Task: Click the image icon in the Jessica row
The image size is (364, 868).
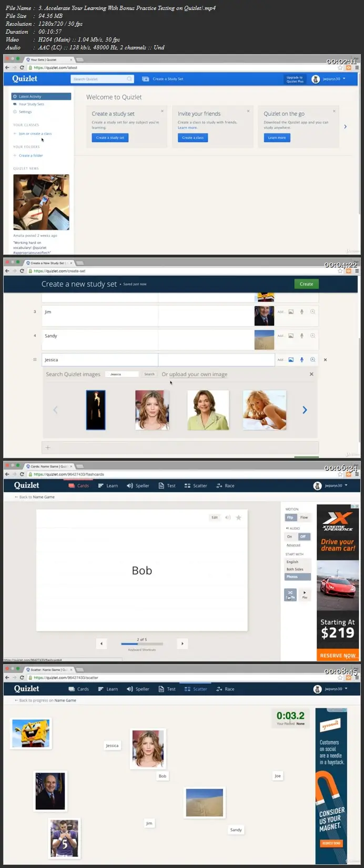Action: (291, 360)
